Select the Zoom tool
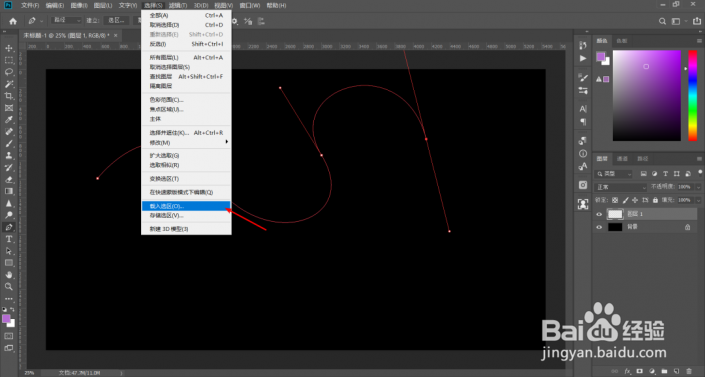This screenshot has width=705, height=377. pos(9,287)
